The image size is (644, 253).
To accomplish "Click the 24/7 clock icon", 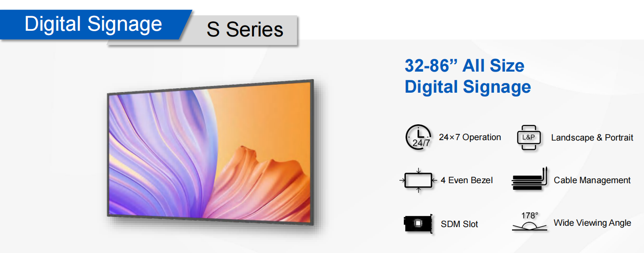I will point(418,138).
